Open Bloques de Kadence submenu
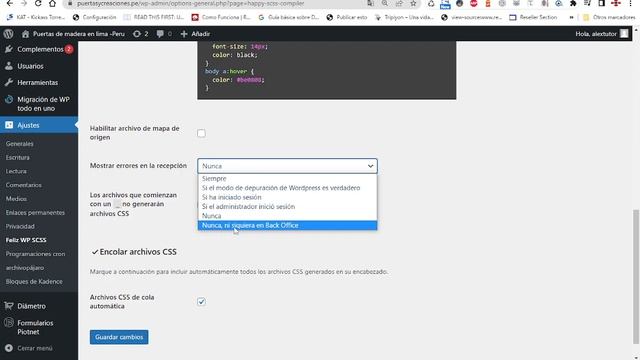The image size is (640, 360). [x=34, y=282]
